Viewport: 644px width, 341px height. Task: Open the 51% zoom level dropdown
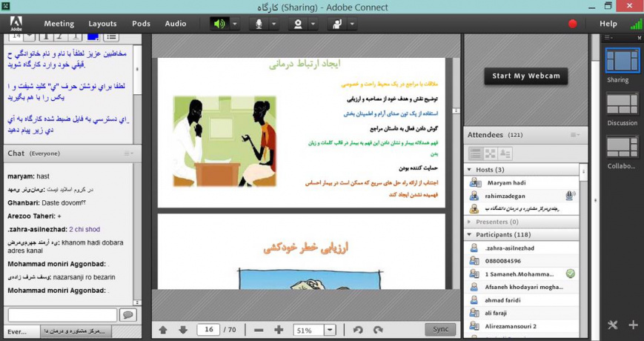pos(330,330)
